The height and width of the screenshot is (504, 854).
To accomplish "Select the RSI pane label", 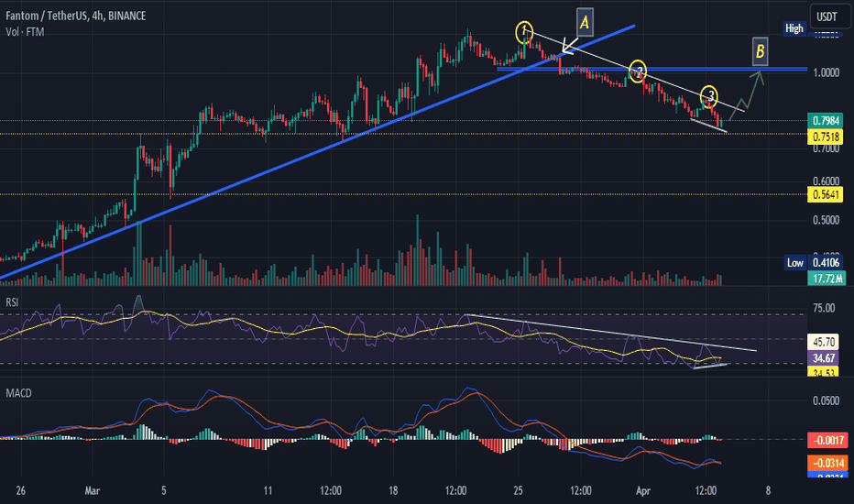I will coord(12,301).
